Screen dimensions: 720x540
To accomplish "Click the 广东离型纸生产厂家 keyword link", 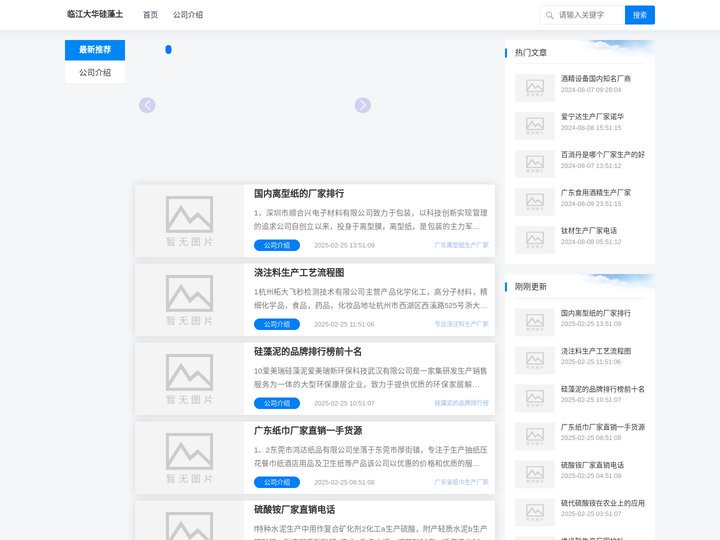I will click(461, 245).
